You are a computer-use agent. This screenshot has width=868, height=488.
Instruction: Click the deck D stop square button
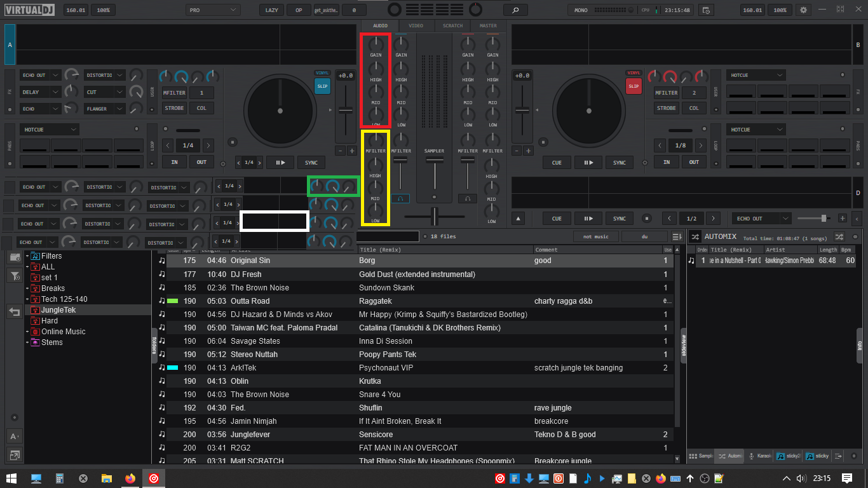point(647,218)
